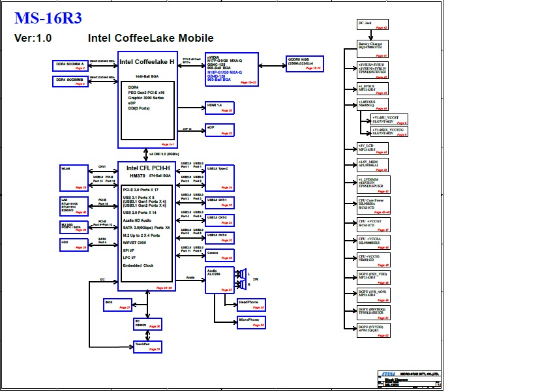Click the left speaker symbol marked "L"
The image size is (555, 392).
tap(243, 274)
